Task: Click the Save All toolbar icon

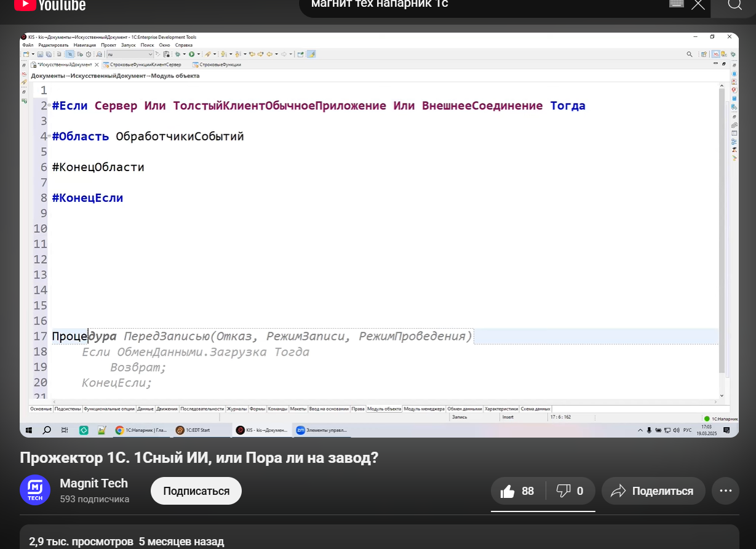Action: (48, 54)
